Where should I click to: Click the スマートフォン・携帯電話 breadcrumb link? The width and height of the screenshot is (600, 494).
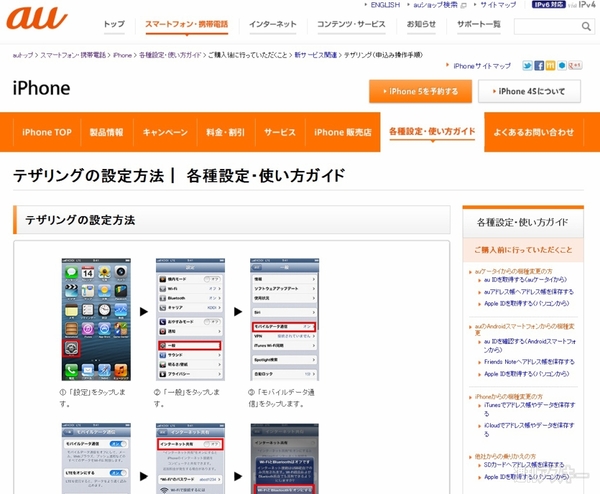point(73,55)
